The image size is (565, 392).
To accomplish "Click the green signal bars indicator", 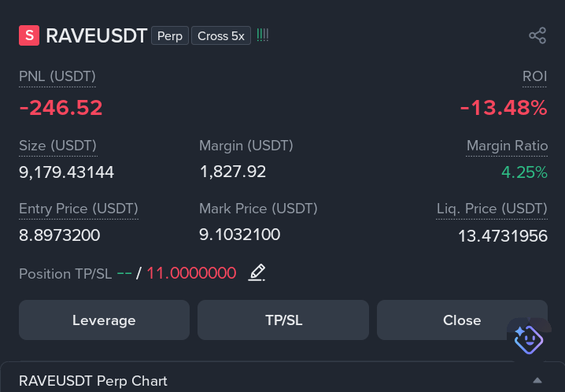I will 262,35.
